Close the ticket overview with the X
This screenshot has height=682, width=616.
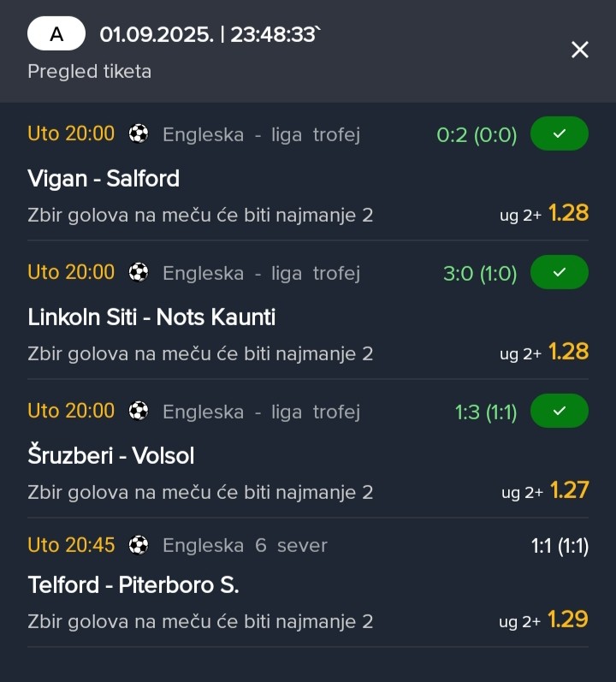coord(579,50)
